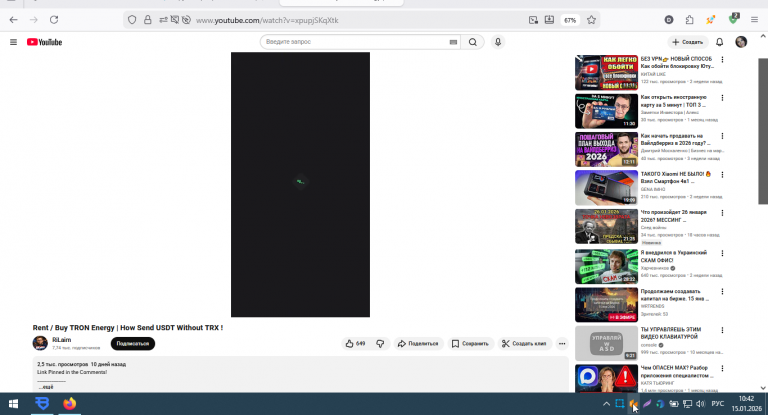Subscribe with the Подписаться button
This screenshot has width=768, height=415.
133,343
